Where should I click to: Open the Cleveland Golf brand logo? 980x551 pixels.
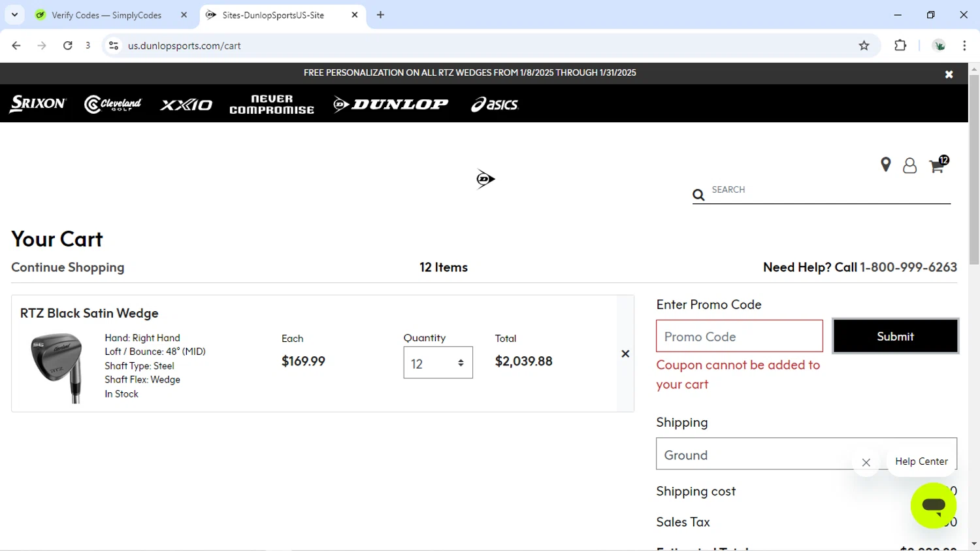tap(112, 104)
